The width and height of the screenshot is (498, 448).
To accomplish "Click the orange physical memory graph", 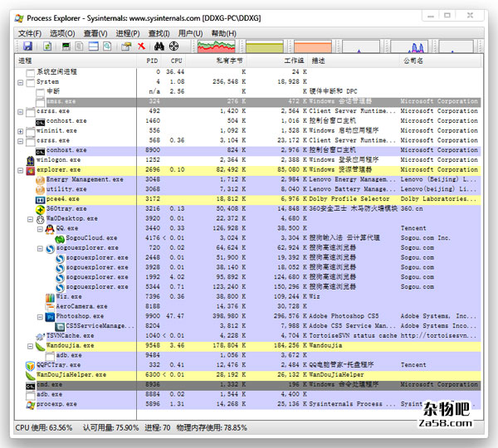I will [313, 46].
